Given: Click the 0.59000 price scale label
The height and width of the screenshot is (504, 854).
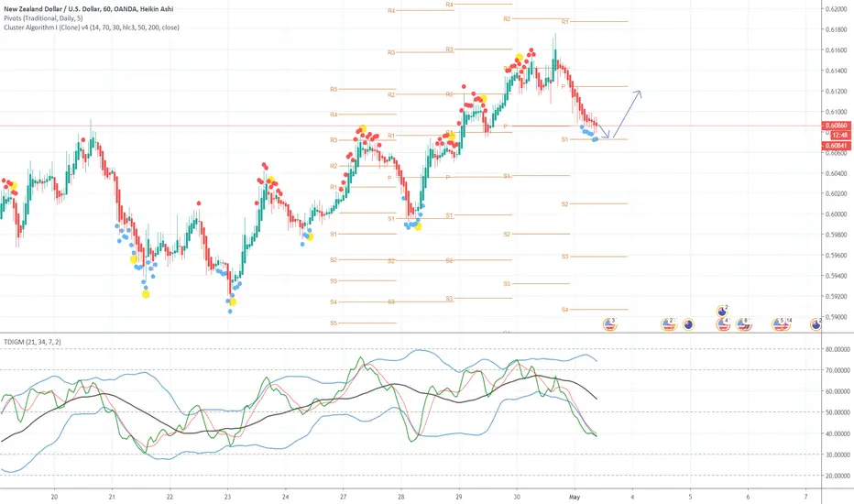Looking at the screenshot, I should pyautogui.click(x=836, y=317).
